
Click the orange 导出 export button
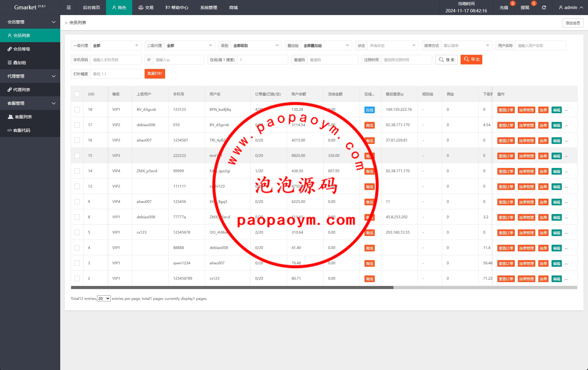[471, 60]
